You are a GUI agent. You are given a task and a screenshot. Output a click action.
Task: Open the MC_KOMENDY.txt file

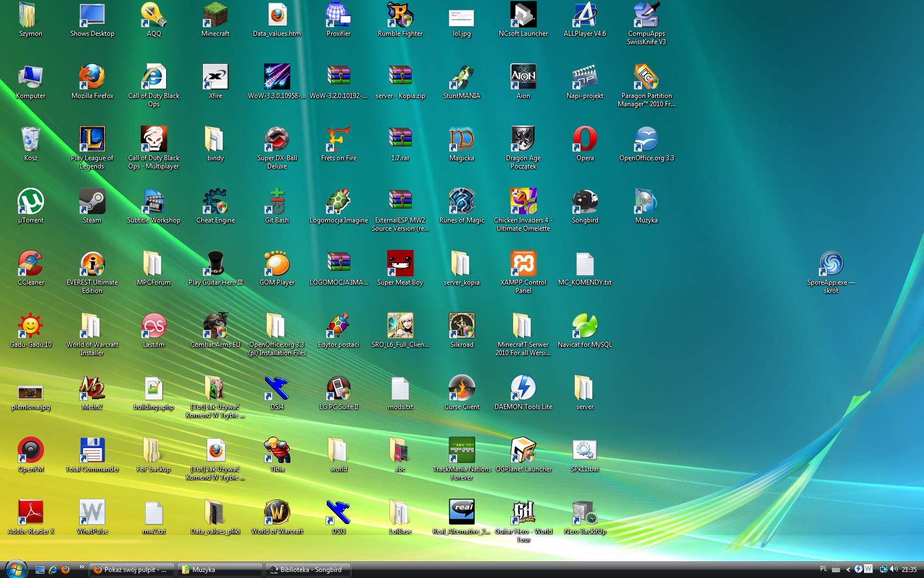(x=585, y=269)
